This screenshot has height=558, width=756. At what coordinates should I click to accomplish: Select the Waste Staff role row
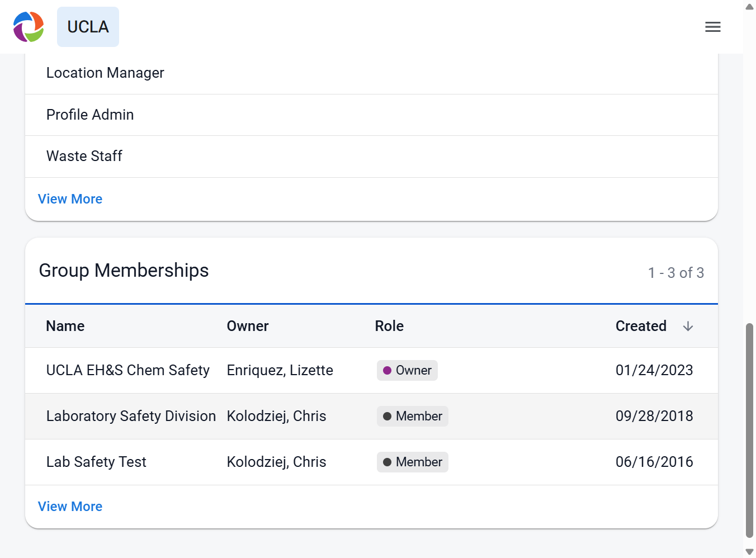click(x=371, y=157)
